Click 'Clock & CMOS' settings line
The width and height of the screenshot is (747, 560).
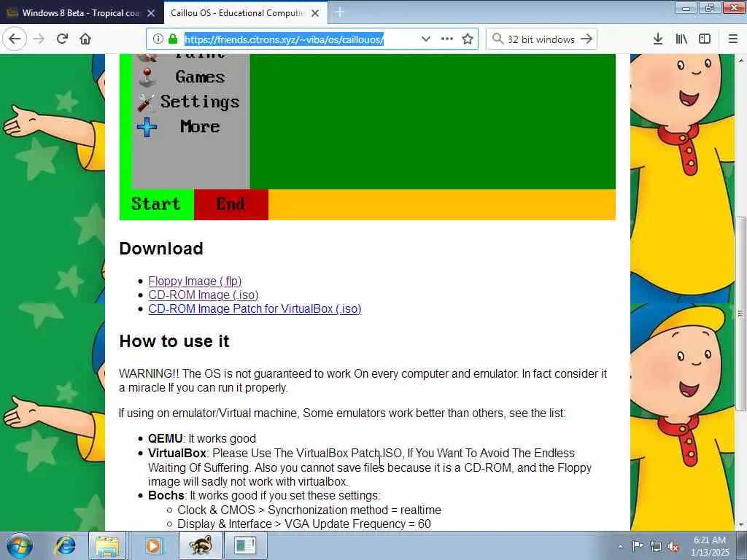(309, 510)
